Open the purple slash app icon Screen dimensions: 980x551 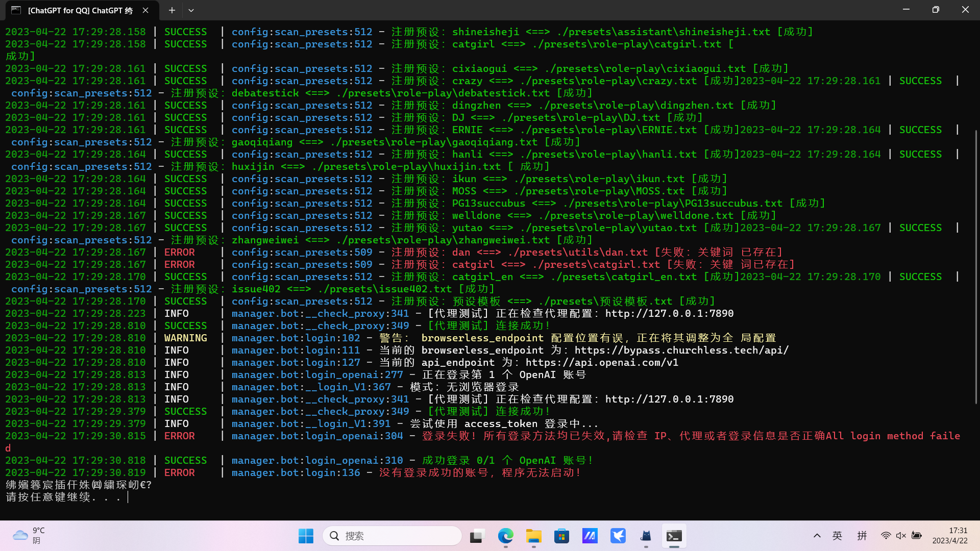(x=590, y=536)
